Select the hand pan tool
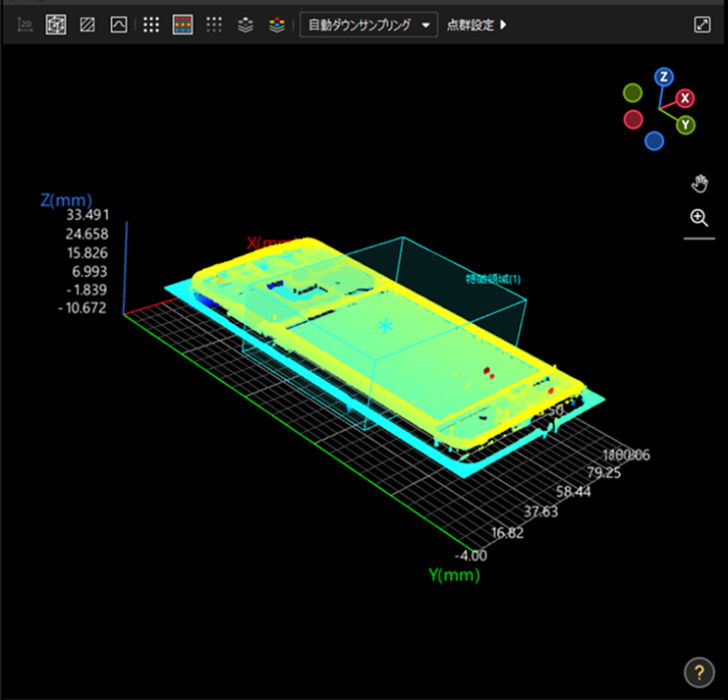This screenshot has width=728, height=700. click(x=700, y=184)
